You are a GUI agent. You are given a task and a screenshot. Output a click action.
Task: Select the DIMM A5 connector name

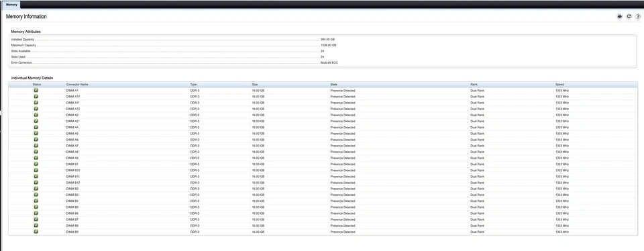point(72,133)
